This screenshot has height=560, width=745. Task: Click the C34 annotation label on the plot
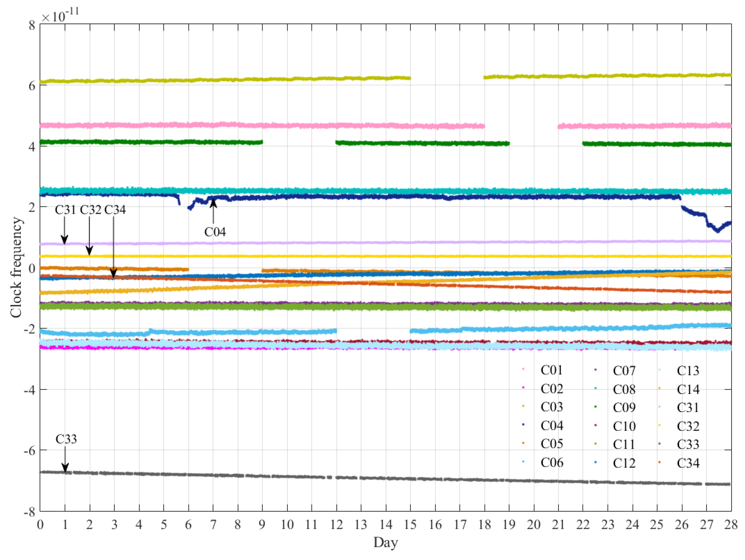(115, 210)
